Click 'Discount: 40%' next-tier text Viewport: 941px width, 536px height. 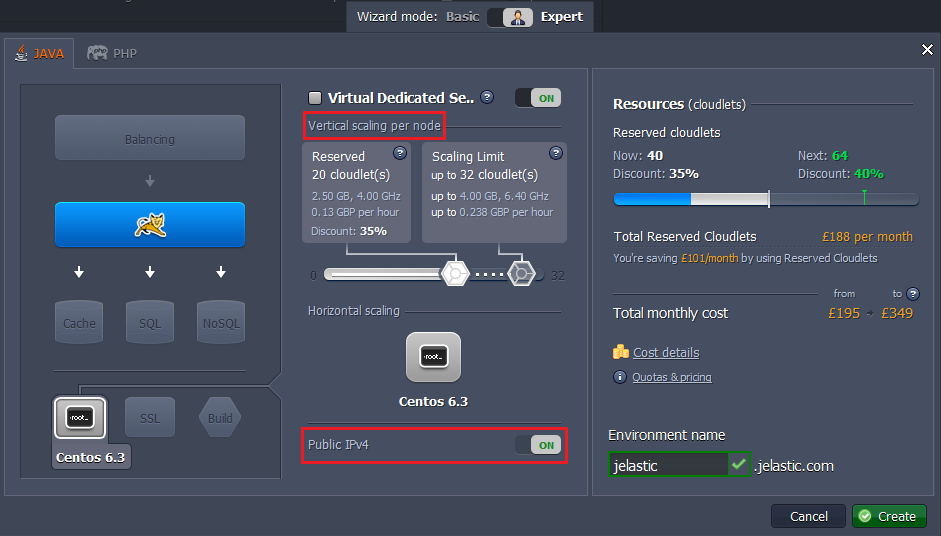click(840, 174)
